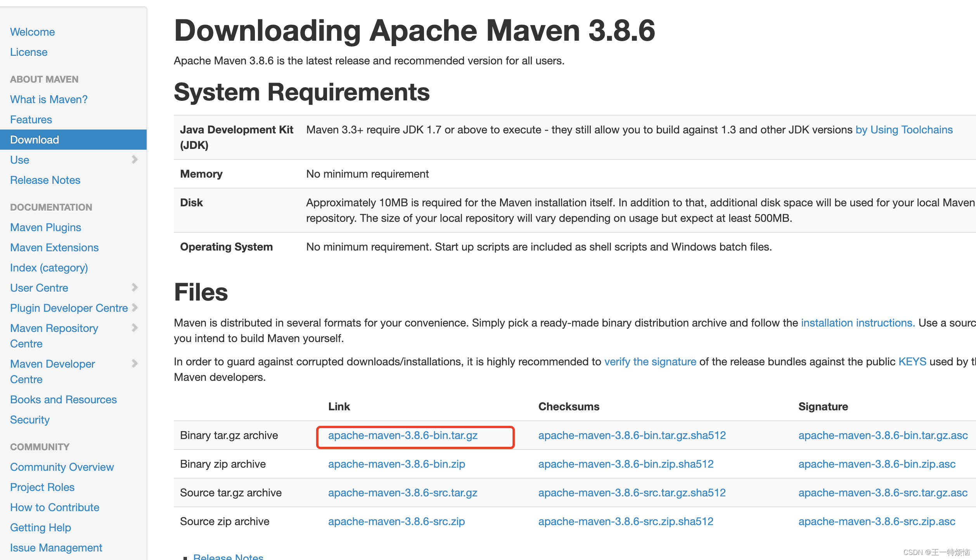Click What is Maven? in sidebar
Screen dimensions: 976x560
48,99
